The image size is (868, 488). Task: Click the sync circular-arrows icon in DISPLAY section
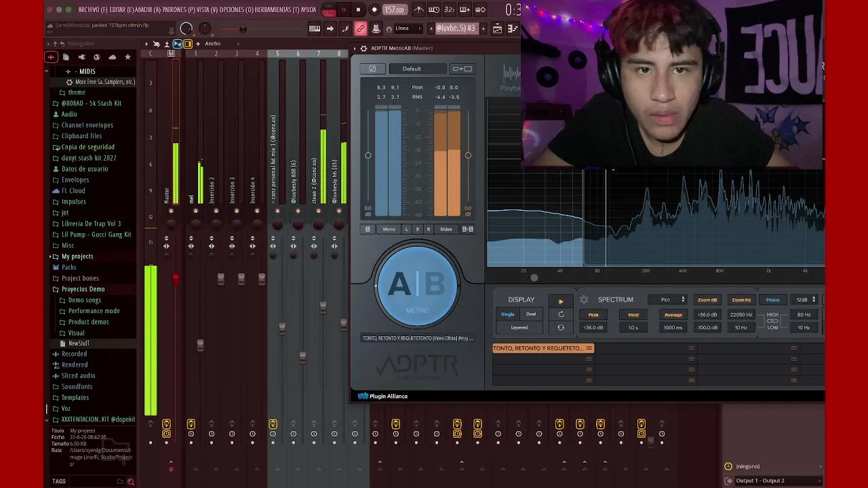pos(561,327)
